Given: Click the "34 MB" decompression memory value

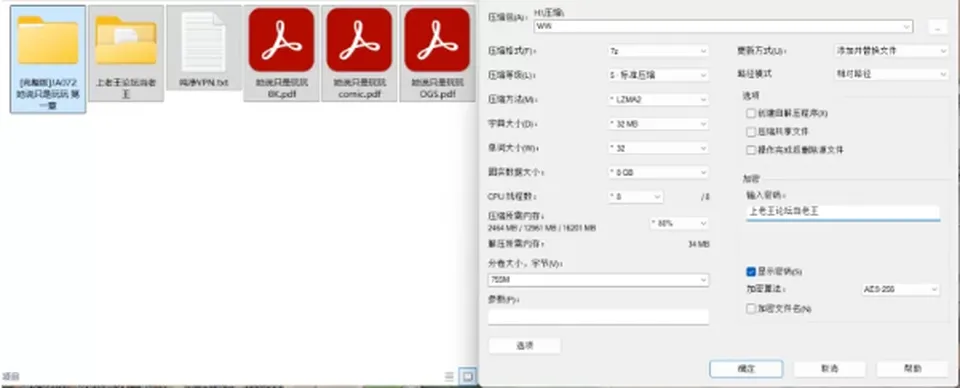Looking at the screenshot, I should pyautogui.click(x=699, y=244).
